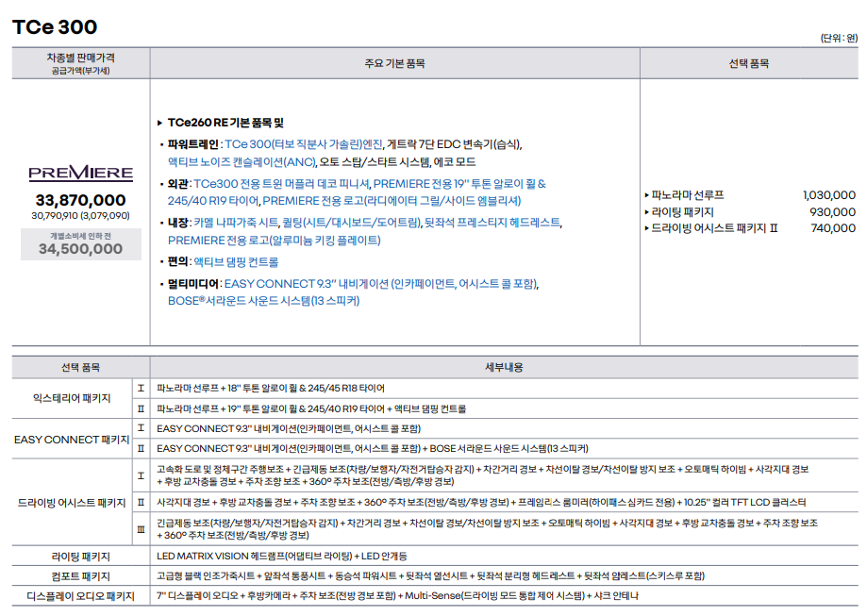Click the 익스테리어 패키지 I detail with 18" wheels
The image size is (867, 616).
pyautogui.click(x=271, y=388)
